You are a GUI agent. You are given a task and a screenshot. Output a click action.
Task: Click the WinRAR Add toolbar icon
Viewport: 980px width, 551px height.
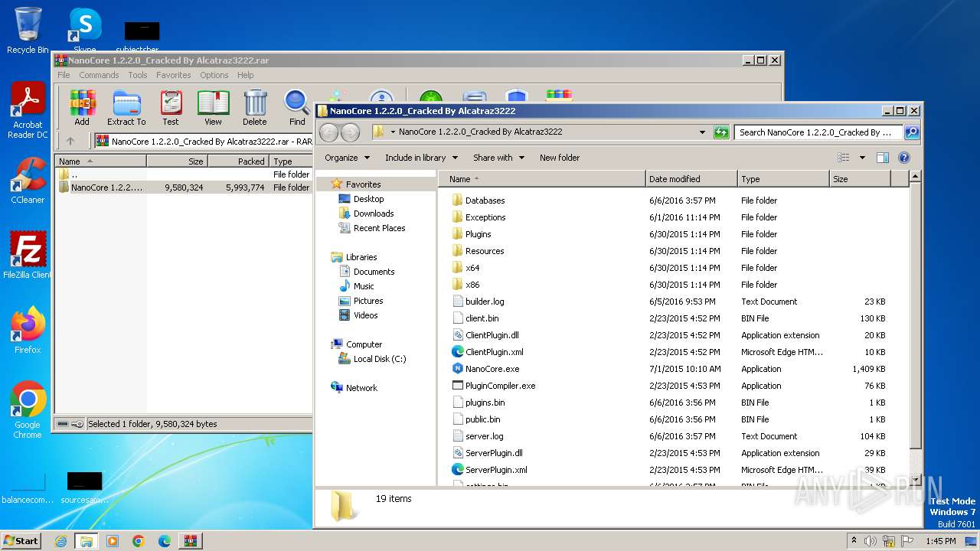(82, 107)
